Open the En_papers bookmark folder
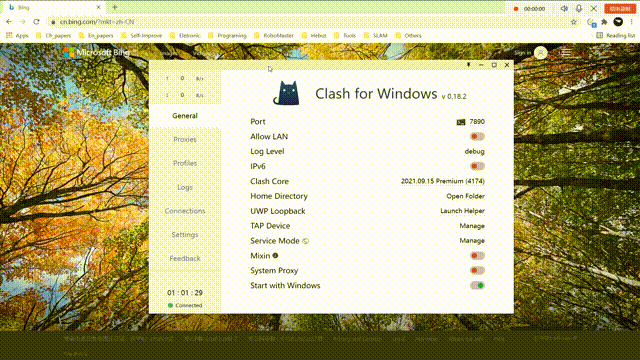The height and width of the screenshot is (360, 640). point(96,36)
